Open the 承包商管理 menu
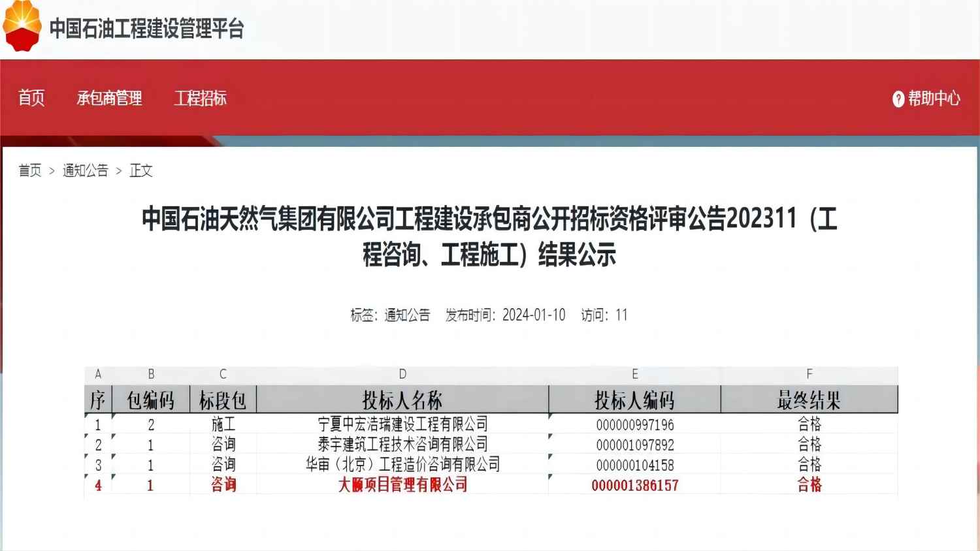980x551 pixels. pos(110,99)
